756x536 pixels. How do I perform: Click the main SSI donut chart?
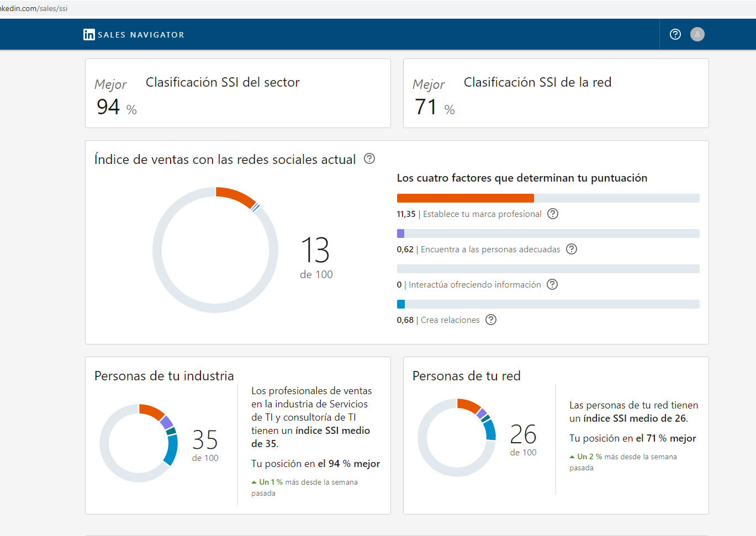[215, 250]
